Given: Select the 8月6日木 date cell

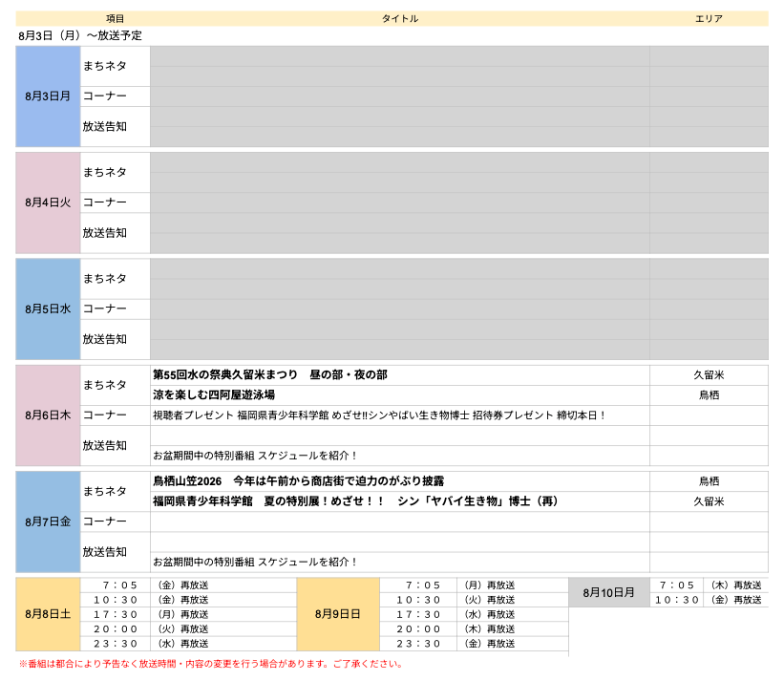Looking at the screenshot, I should pyautogui.click(x=48, y=415).
